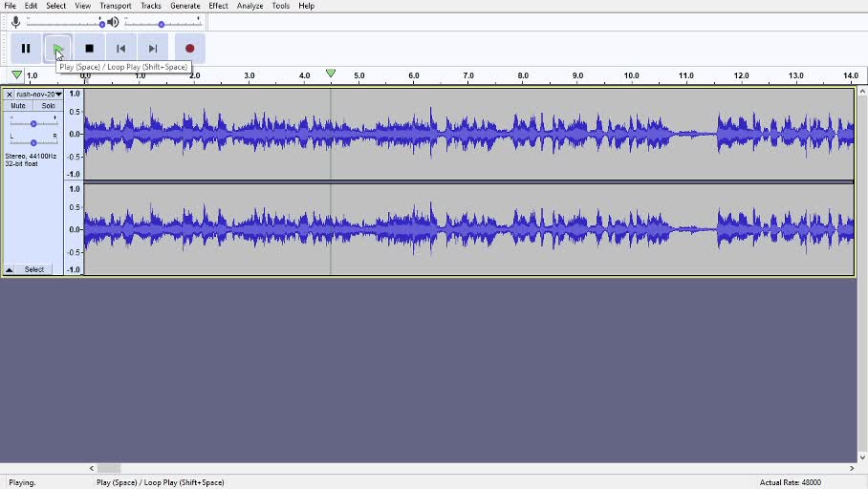Click the horizontal scrollbar left arrow
868x489 pixels.
[92, 468]
